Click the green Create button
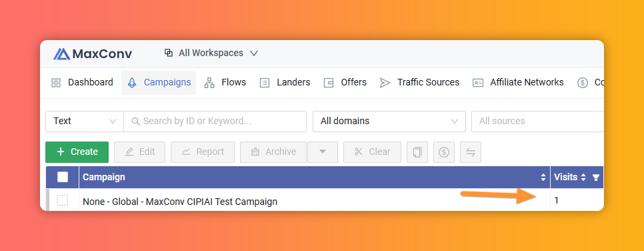The height and width of the screenshot is (251, 644). [x=77, y=152]
